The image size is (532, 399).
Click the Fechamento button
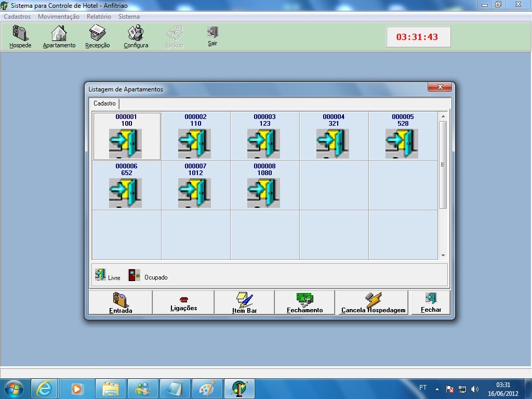(304, 303)
